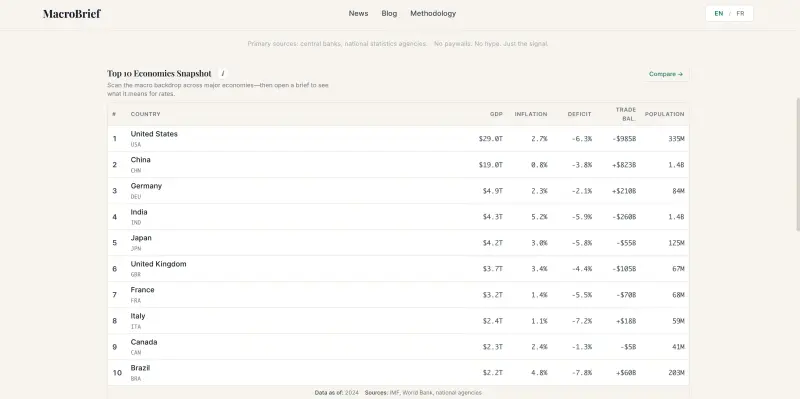The image size is (800, 399).
Task: Open the India row
Action: coord(398,217)
